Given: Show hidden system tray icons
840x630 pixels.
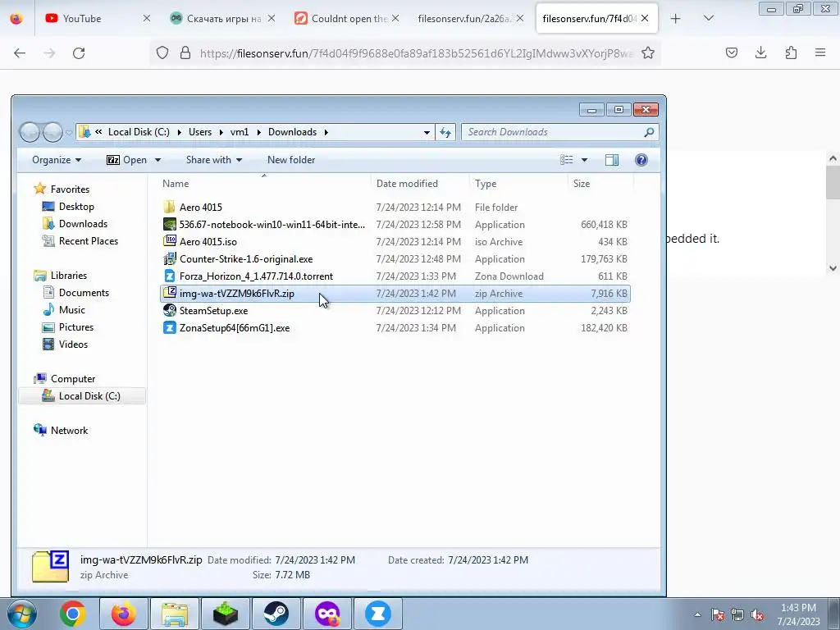Looking at the screenshot, I should [x=697, y=614].
